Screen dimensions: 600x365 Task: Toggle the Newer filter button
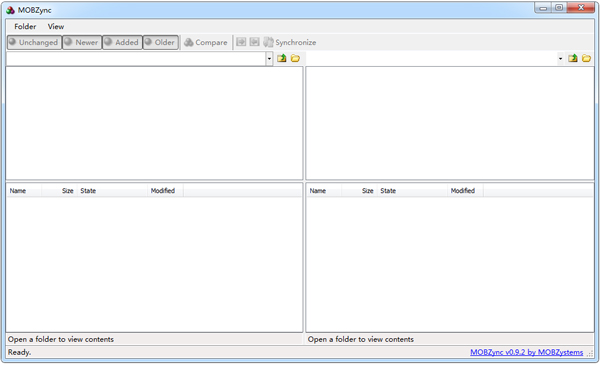pos(82,42)
